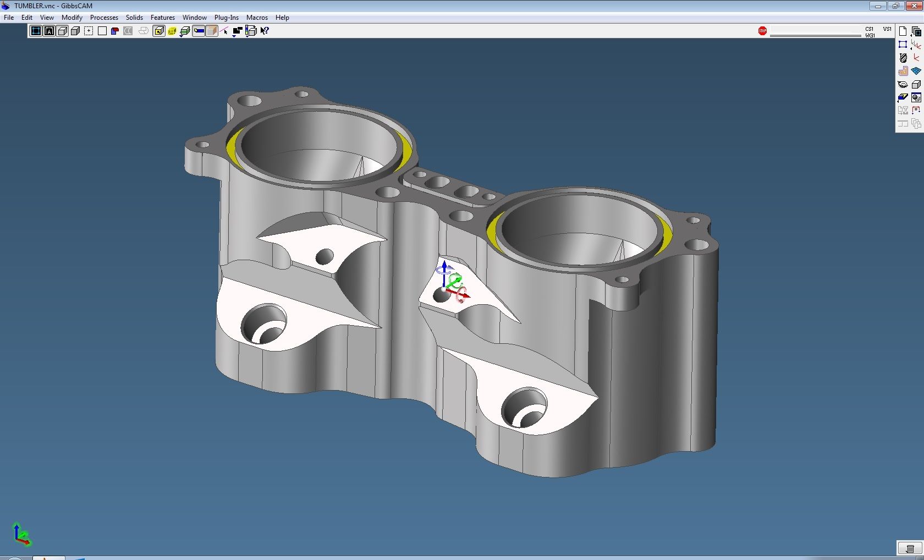Screen dimensions: 924x560
Task: Toggle the peach layered sheets button
Action: tap(212, 31)
